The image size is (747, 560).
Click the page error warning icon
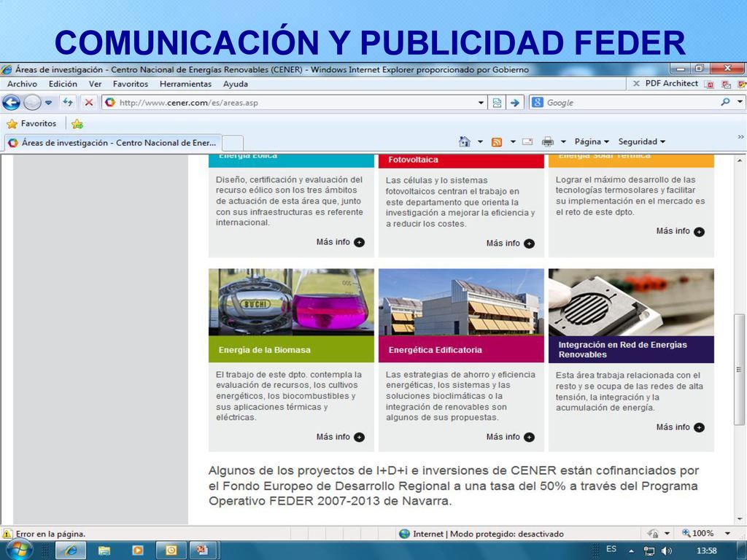pyautogui.click(x=7, y=534)
